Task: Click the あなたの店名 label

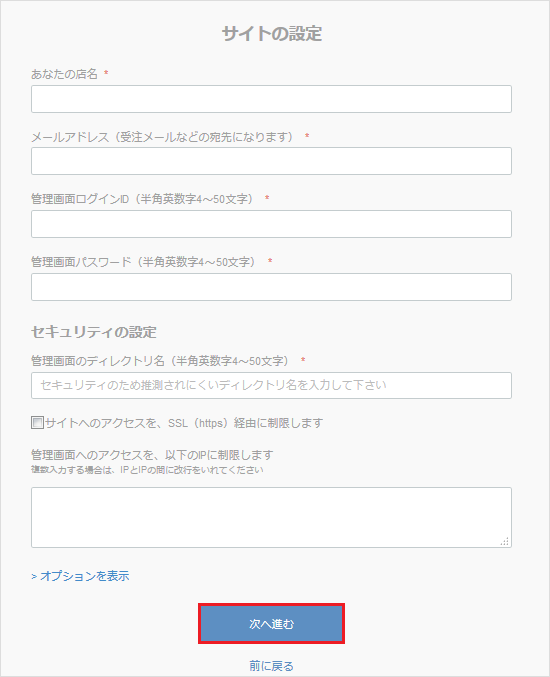Action: tap(64, 74)
